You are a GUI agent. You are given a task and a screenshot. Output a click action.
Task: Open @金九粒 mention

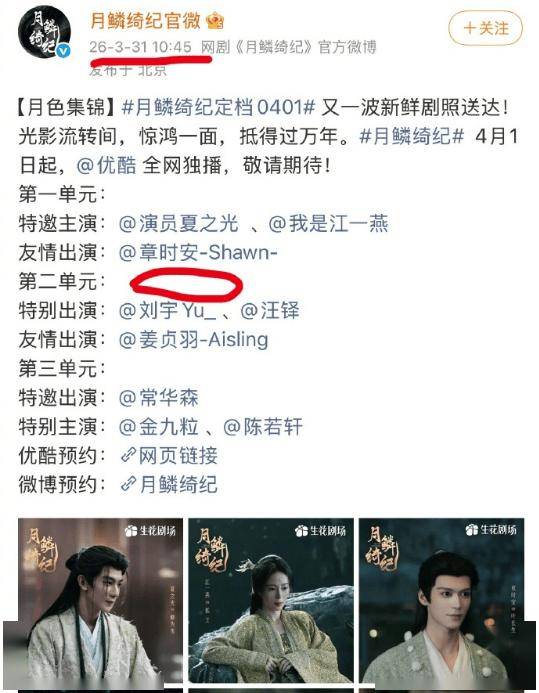(x=159, y=427)
